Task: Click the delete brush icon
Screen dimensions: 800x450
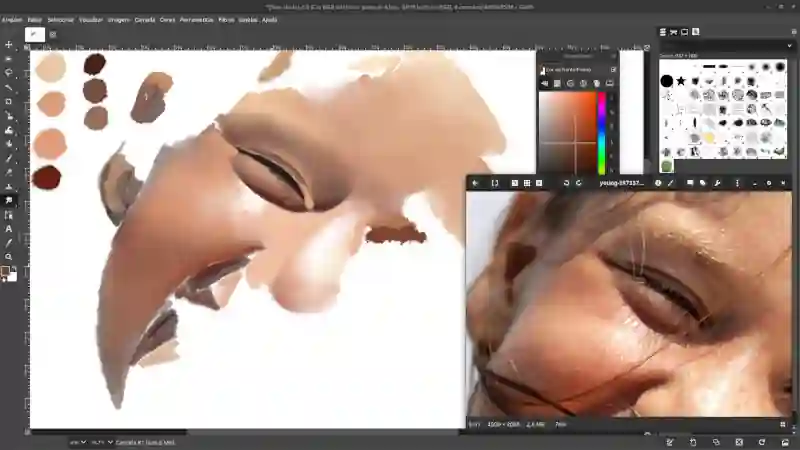Action: coord(739,442)
